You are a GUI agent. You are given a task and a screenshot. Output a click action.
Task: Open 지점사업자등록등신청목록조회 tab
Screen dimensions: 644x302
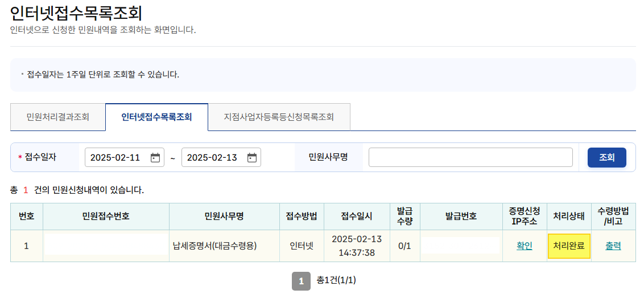(279, 117)
